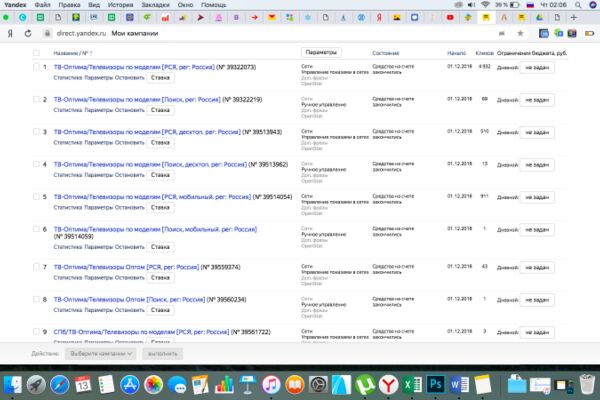Open the Окно menu

[185, 5]
